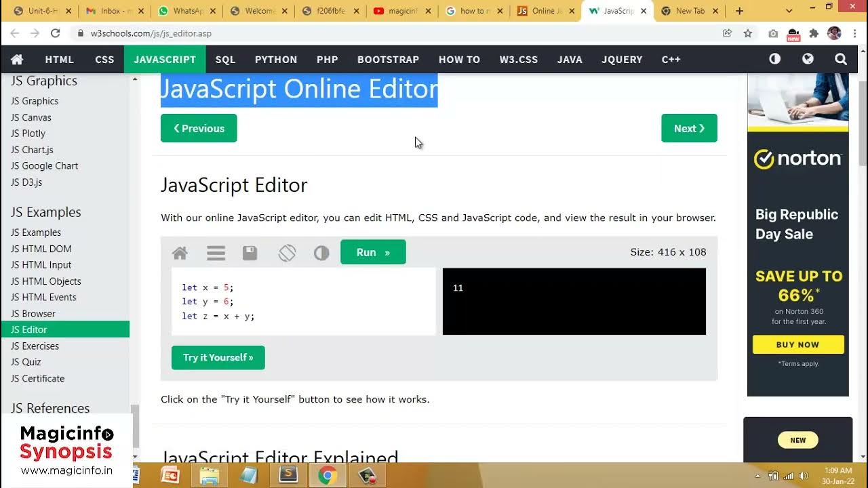The height and width of the screenshot is (488, 868).
Task: Open the JS Plotly sidebar link
Action: coord(28,134)
